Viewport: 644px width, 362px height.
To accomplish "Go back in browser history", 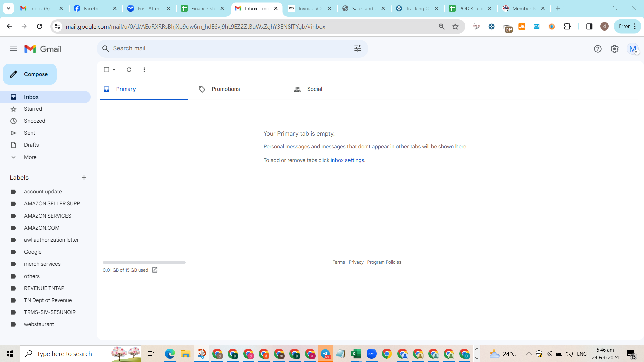I will coord(9,26).
